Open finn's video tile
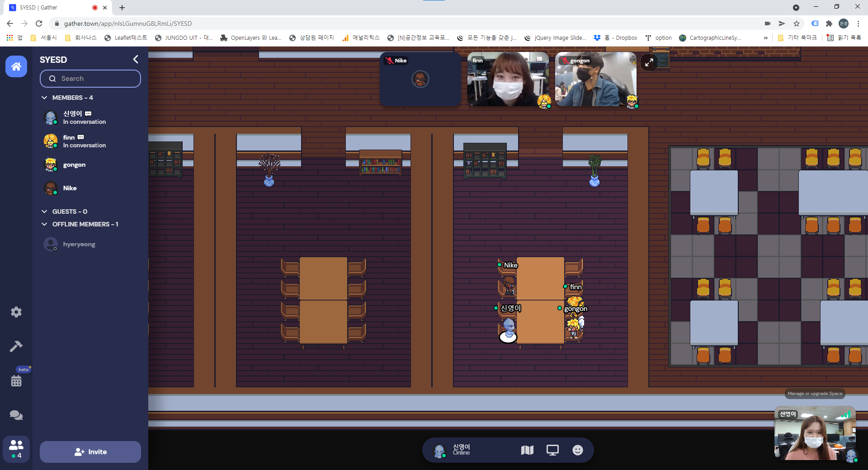This screenshot has width=868, height=470. [x=508, y=80]
